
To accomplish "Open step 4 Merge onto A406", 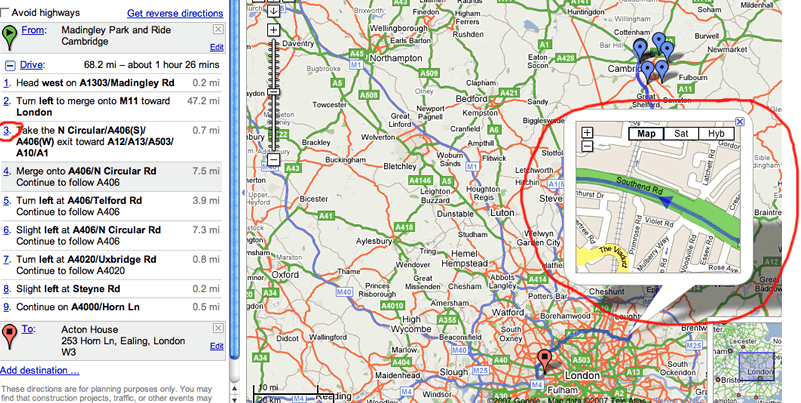I will coord(6,171).
